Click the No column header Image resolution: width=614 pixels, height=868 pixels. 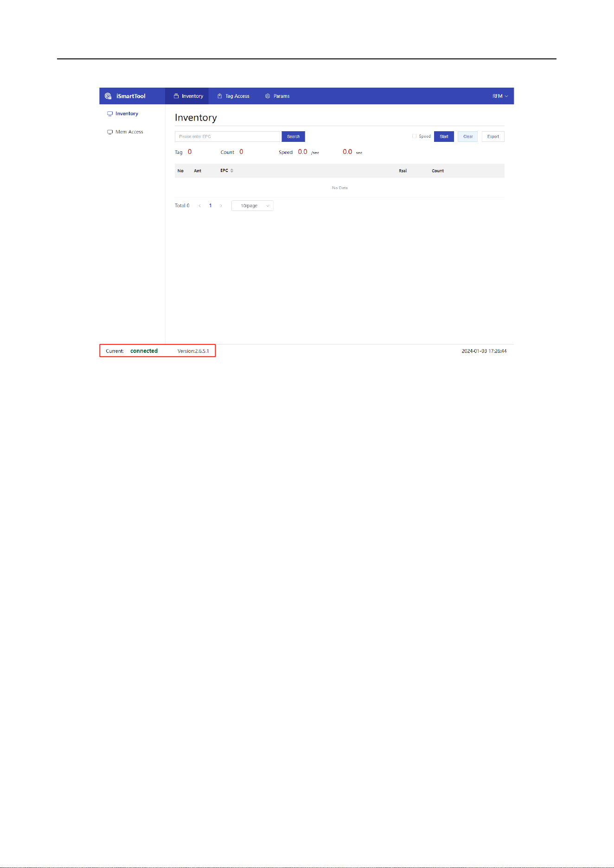[x=180, y=171]
